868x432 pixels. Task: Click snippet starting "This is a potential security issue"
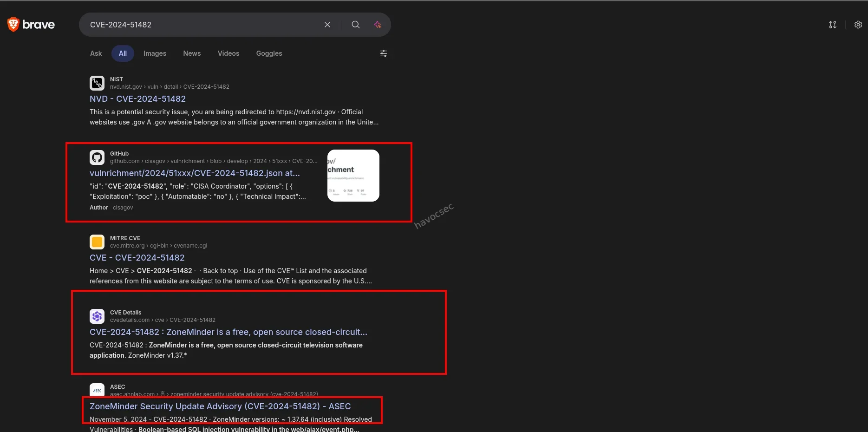234,117
